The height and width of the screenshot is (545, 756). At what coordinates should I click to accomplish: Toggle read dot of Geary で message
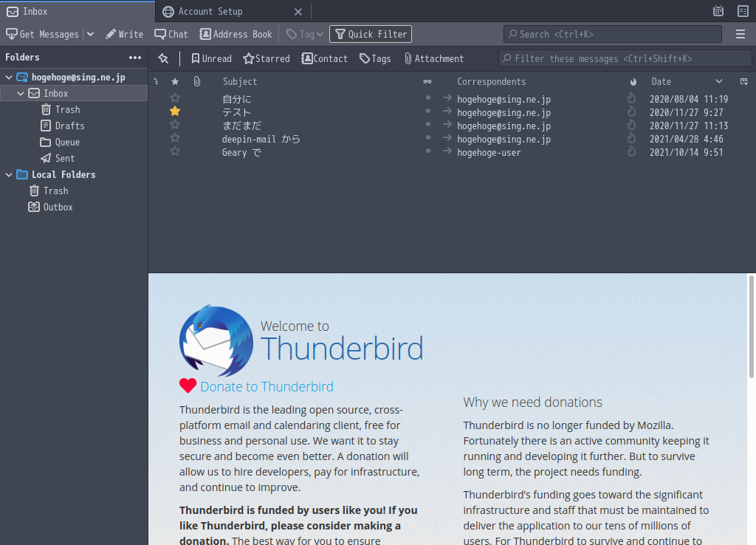tap(427, 151)
